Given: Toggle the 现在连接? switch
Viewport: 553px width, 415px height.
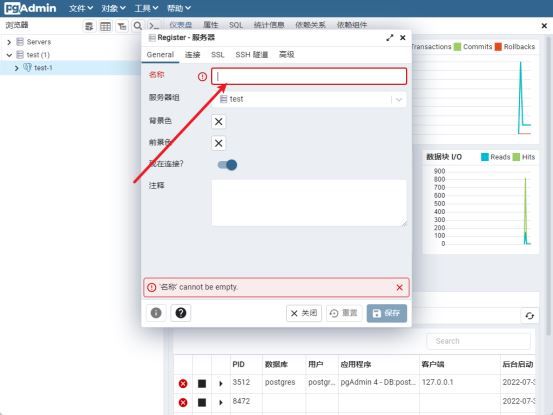Looking at the screenshot, I should tap(227, 165).
